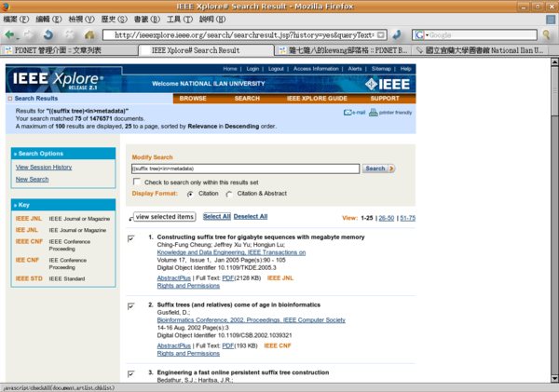Click the printer friendly icon
The height and width of the screenshot is (392, 559).
(390, 113)
